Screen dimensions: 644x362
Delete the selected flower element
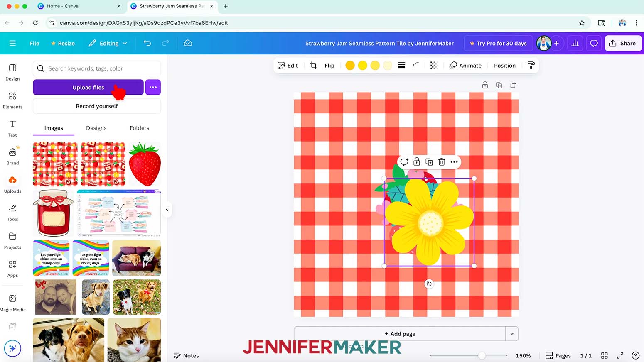coord(442,162)
